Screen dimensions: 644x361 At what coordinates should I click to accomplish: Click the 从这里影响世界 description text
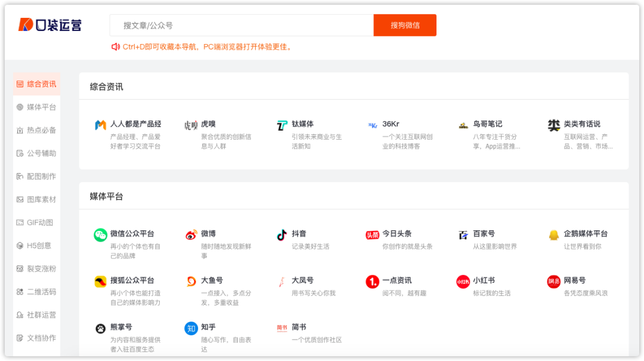click(x=495, y=246)
